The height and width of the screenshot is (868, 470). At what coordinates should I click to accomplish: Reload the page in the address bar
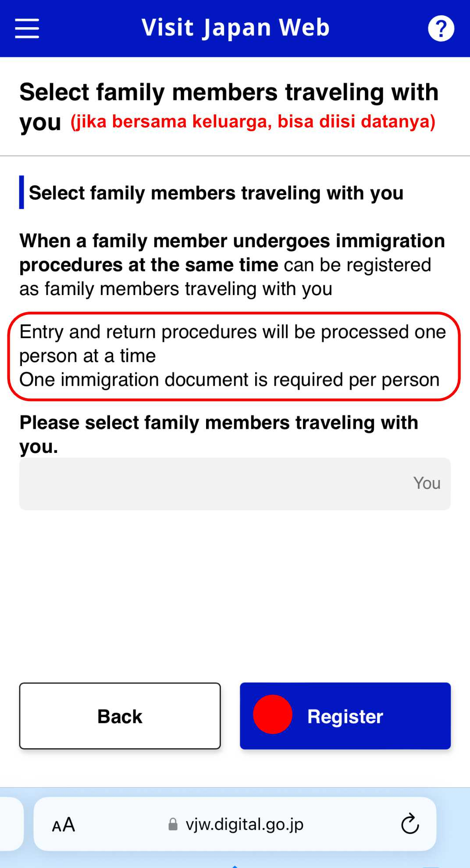[x=410, y=824]
